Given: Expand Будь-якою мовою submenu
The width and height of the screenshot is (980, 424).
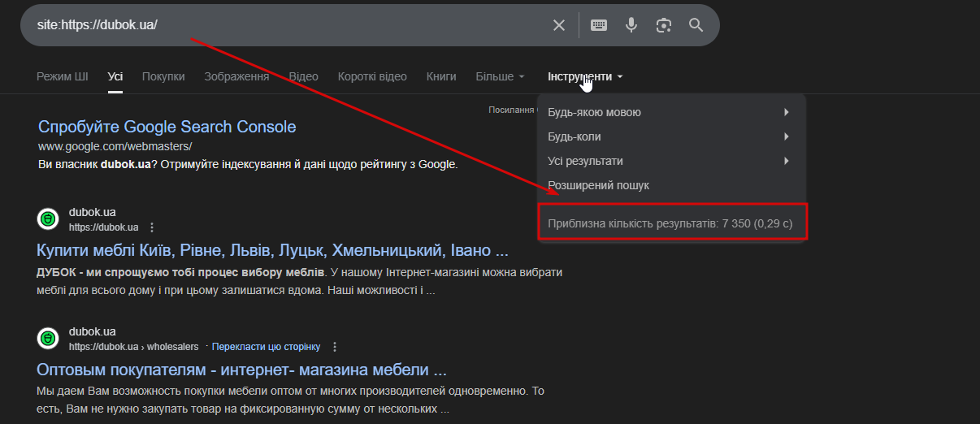Looking at the screenshot, I should point(671,112).
